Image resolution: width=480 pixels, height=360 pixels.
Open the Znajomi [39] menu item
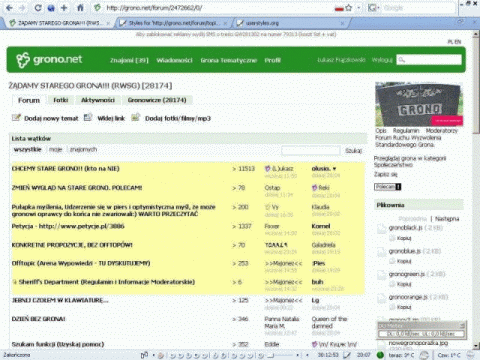tap(129, 60)
